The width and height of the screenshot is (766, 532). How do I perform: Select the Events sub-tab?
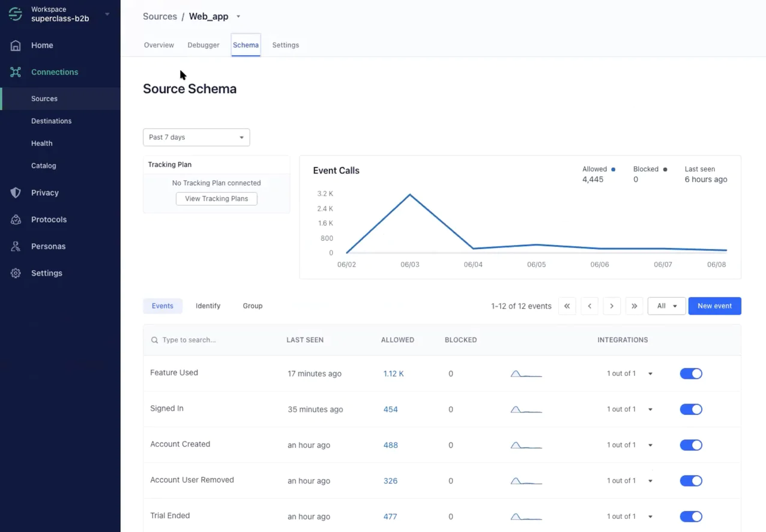tap(163, 306)
